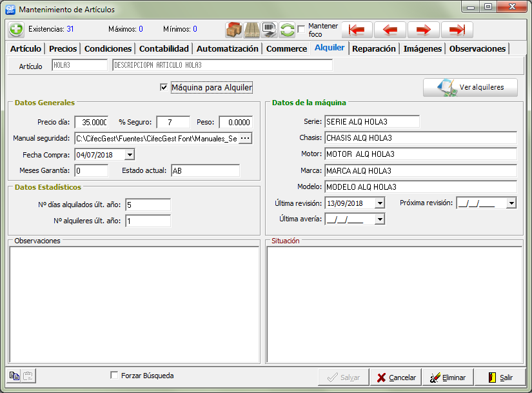Image resolution: width=532 pixels, height=393 pixels.
Task: Switch to the Precios tab
Action: [63, 48]
